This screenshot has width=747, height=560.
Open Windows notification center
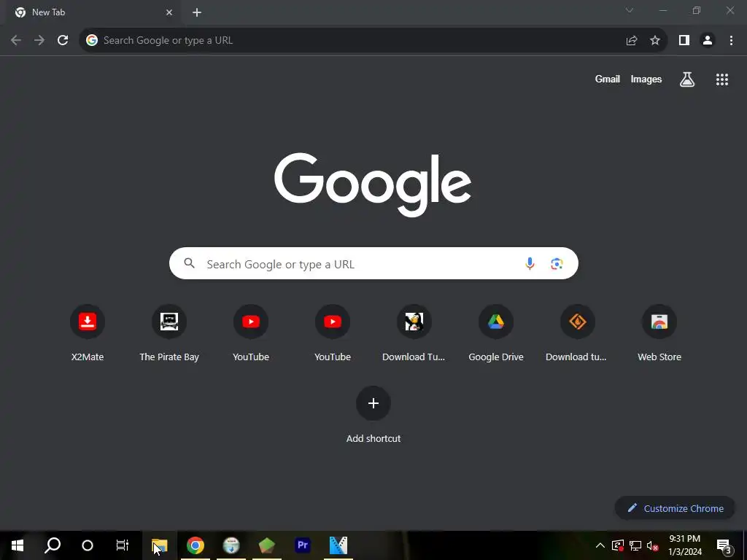(724, 545)
